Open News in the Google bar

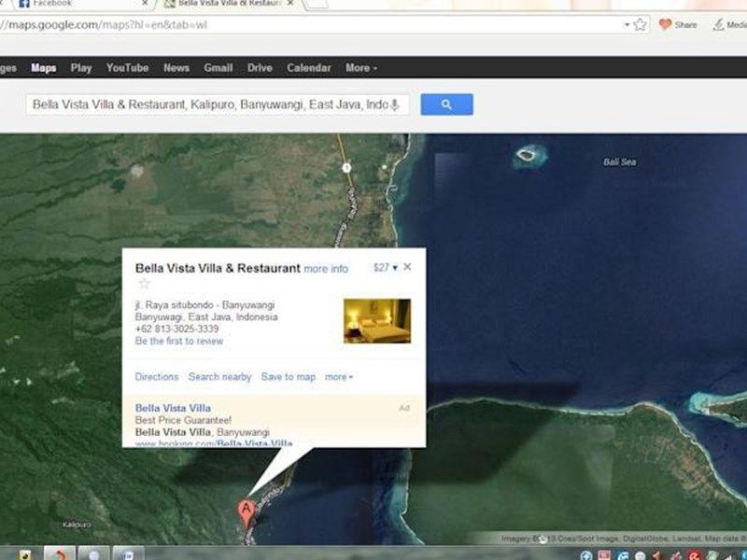tap(176, 67)
